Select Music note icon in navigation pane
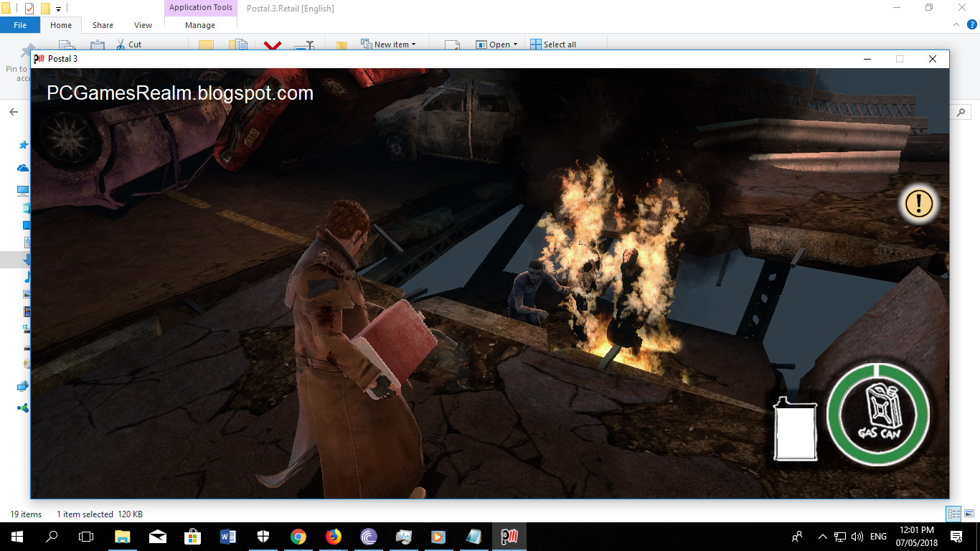 (x=27, y=277)
